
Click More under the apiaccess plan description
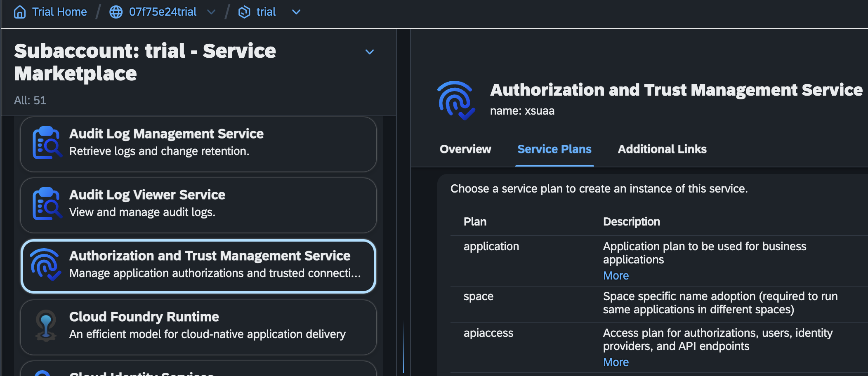[616, 362]
